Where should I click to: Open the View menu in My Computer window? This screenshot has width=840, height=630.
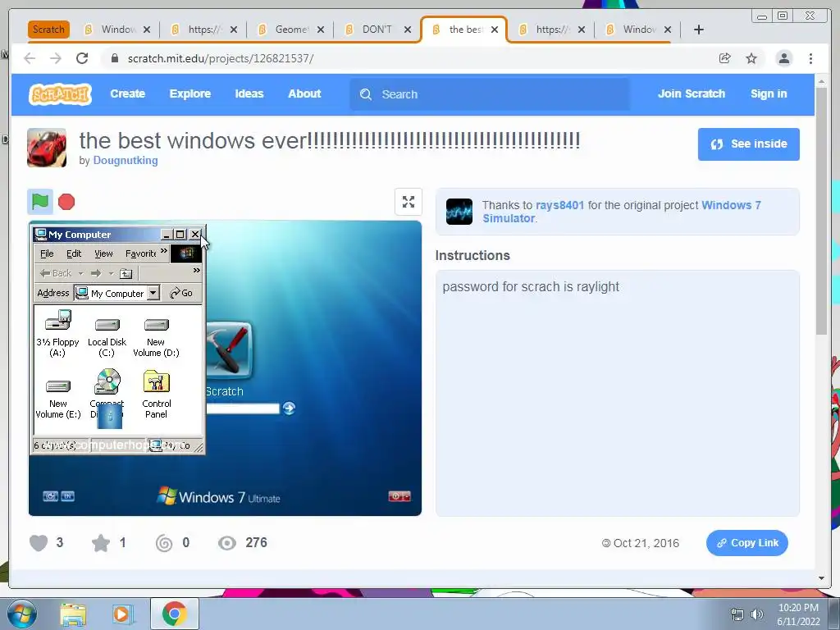pyautogui.click(x=103, y=253)
